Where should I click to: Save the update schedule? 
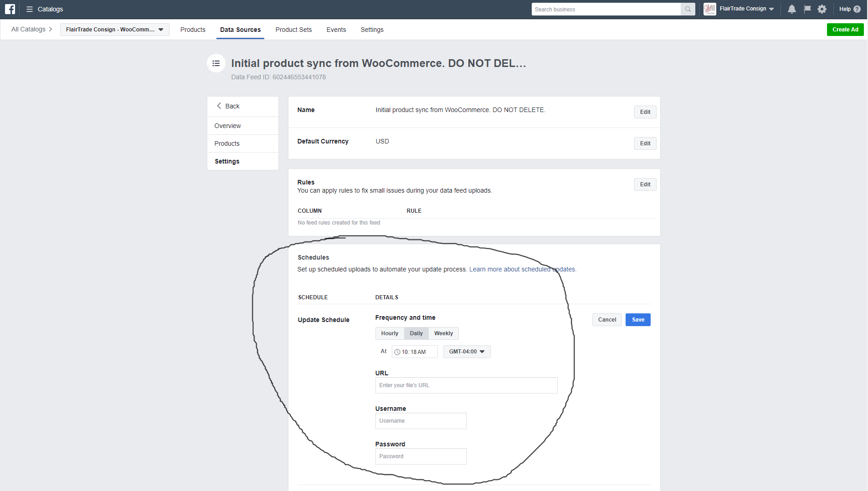pyautogui.click(x=638, y=320)
